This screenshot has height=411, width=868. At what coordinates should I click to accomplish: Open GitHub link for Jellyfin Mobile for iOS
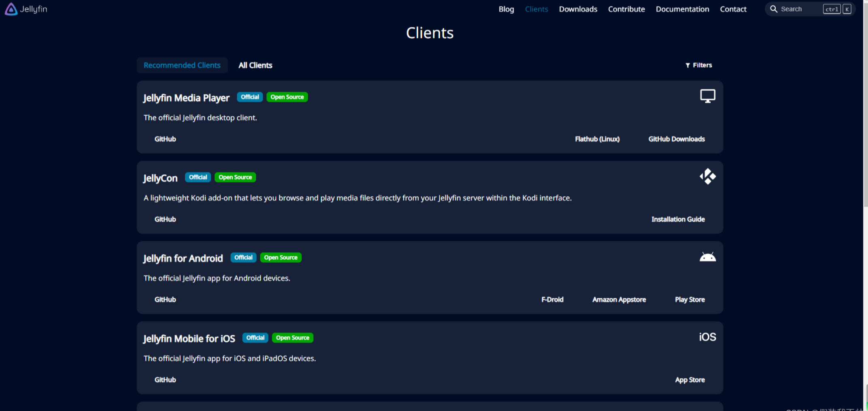click(x=165, y=380)
